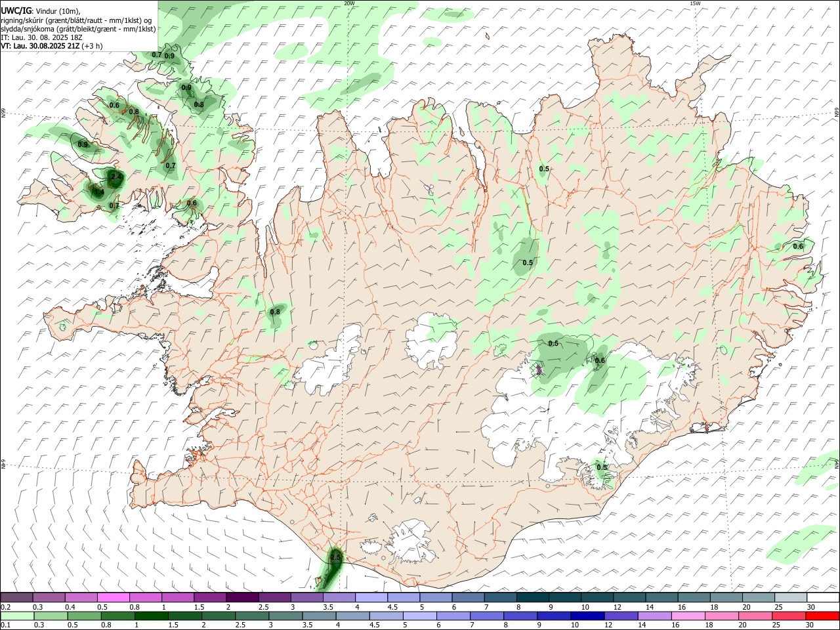Screen dimensions: 840x630
Task: Pick the light grey 25 swatch, upper scale
Action: pos(789,597)
